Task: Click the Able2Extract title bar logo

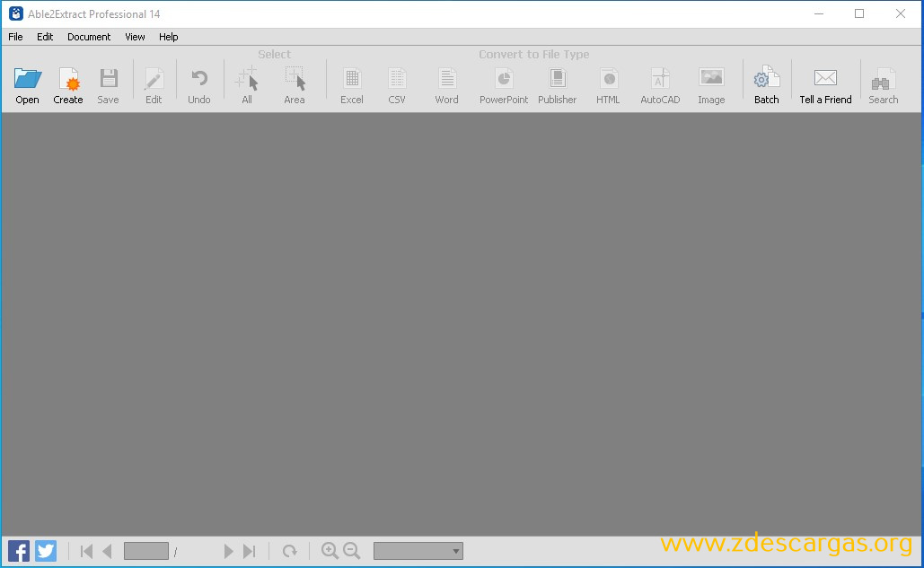Action: click(x=16, y=13)
